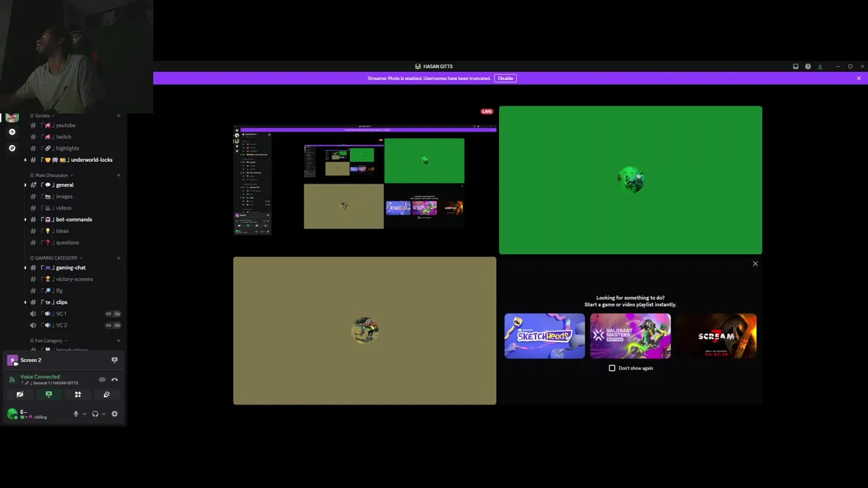Viewport: 868px width, 488px height.
Task: Select the server avatar in the server list
Action: coord(12,117)
